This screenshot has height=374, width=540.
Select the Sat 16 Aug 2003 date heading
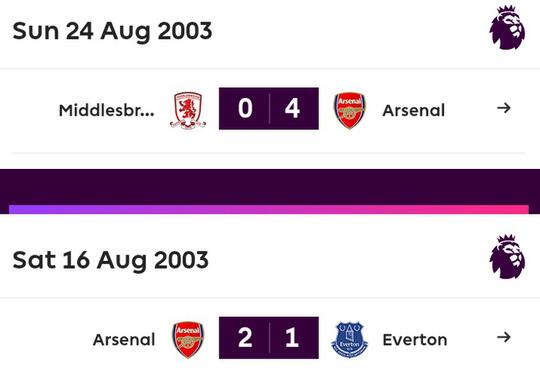click(x=110, y=260)
